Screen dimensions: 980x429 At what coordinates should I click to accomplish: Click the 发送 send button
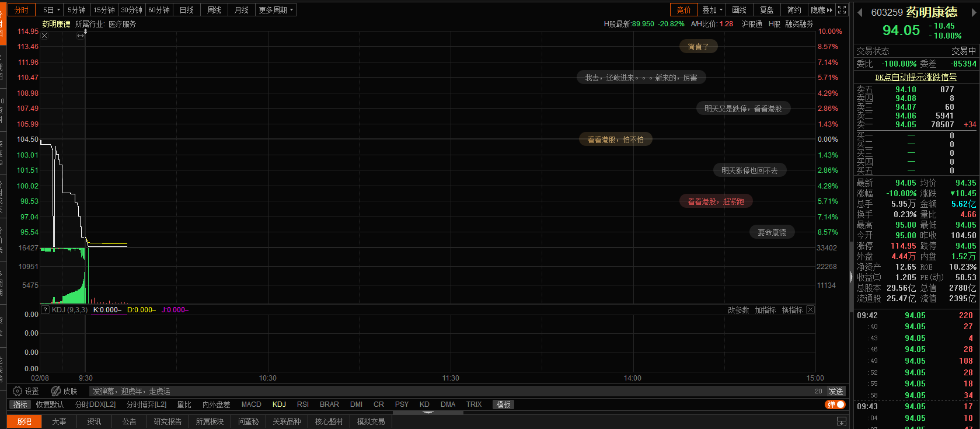point(836,391)
